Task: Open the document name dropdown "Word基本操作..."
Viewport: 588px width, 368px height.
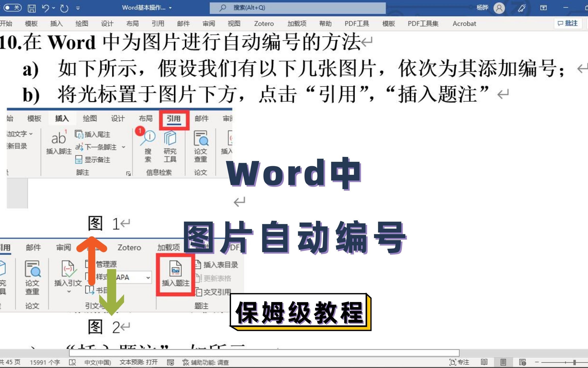Action: click(147, 8)
